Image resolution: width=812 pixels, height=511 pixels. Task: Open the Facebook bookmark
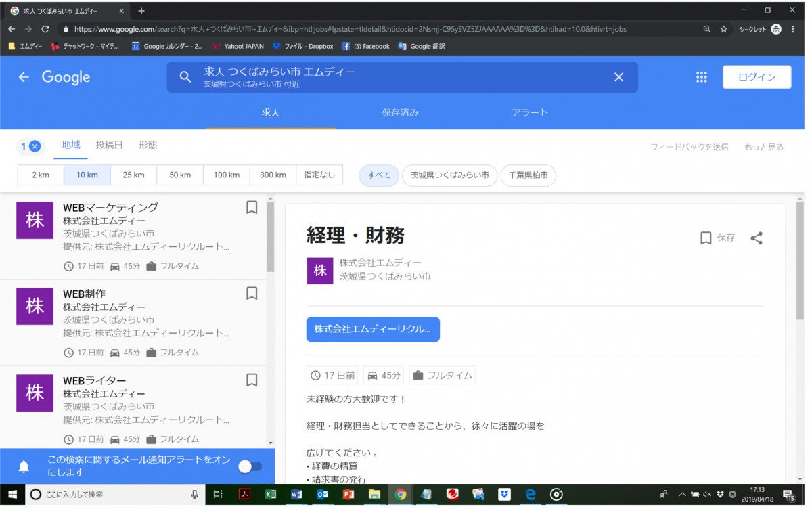(x=365, y=46)
